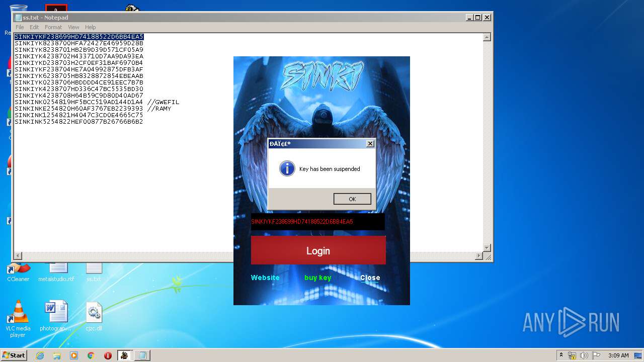Open the Notepad View menu

coord(73,27)
